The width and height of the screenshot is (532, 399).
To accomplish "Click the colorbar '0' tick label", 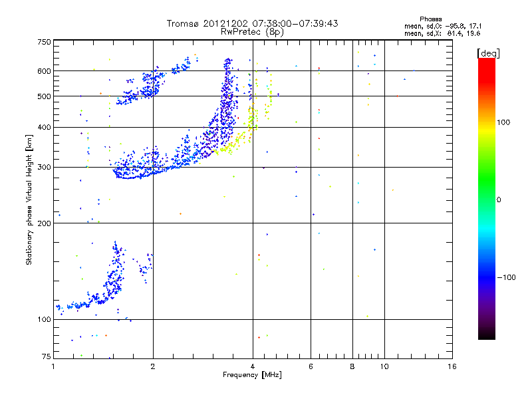I will (499, 200).
